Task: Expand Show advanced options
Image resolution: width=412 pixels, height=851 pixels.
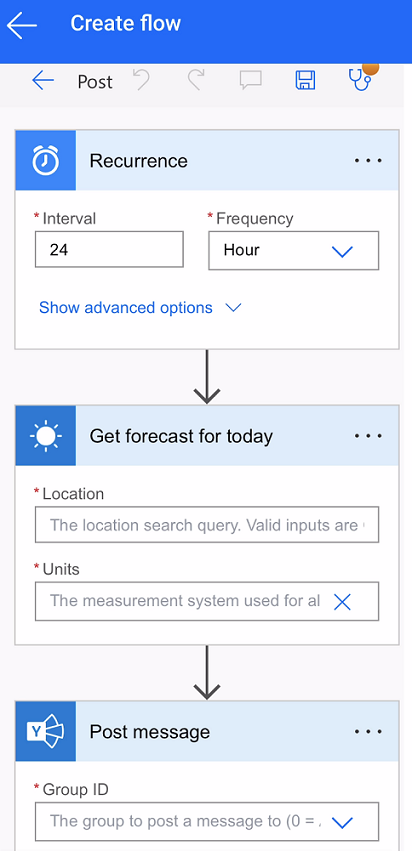Action: [x=140, y=308]
